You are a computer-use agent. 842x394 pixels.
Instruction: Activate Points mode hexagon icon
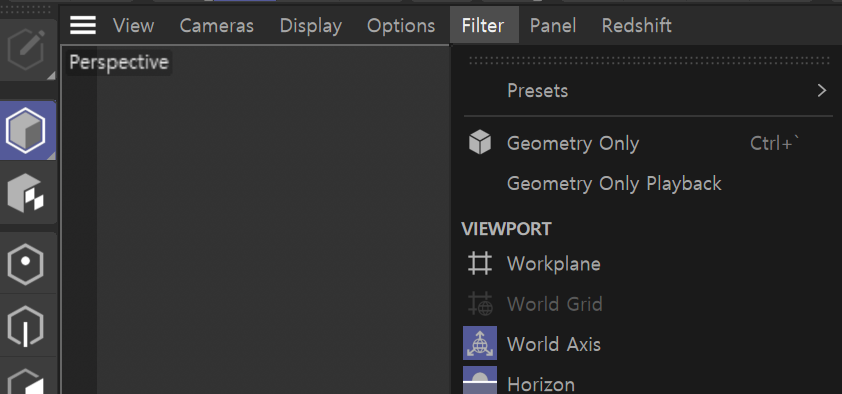[x=26, y=263]
